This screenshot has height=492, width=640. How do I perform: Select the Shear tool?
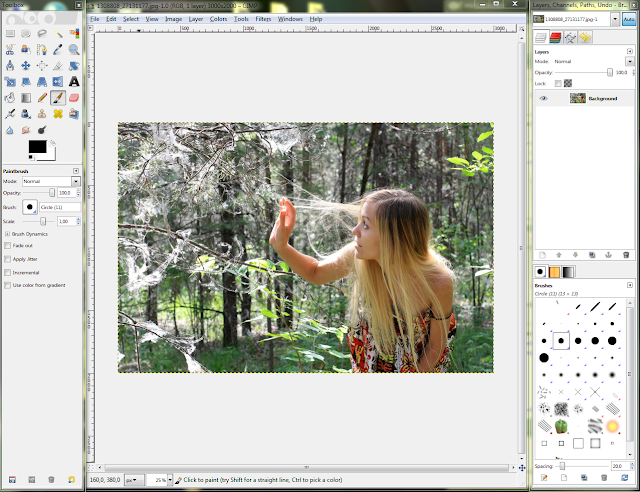point(26,82)
